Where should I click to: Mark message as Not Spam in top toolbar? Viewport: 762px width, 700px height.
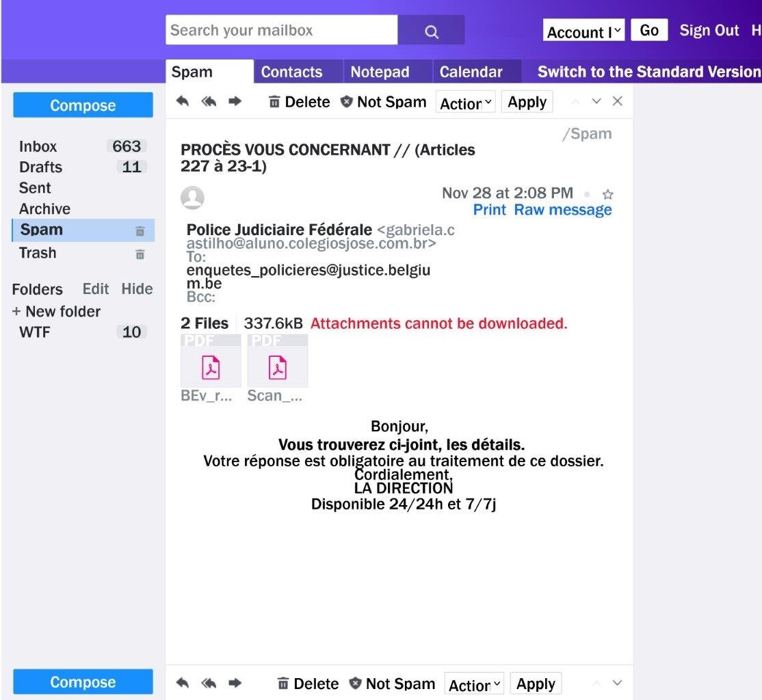click(x=384, y=102)
